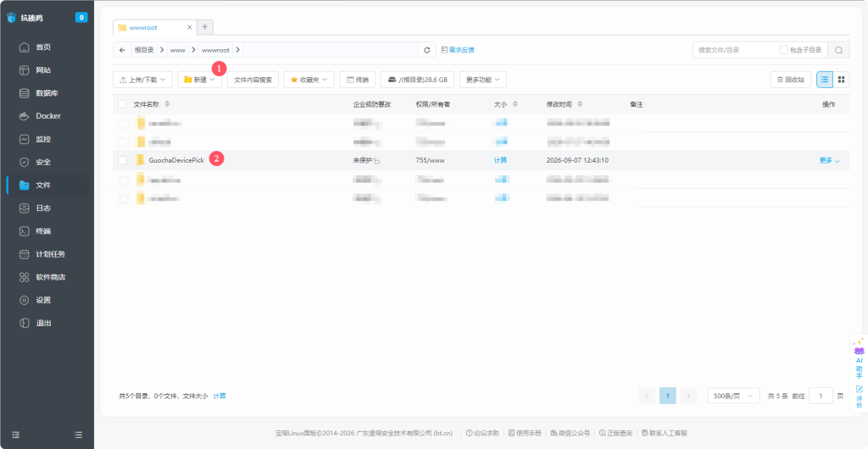Click the 搜索文件/目录 search field
This screenshot has height=449, width=868.
coord(735,50)
